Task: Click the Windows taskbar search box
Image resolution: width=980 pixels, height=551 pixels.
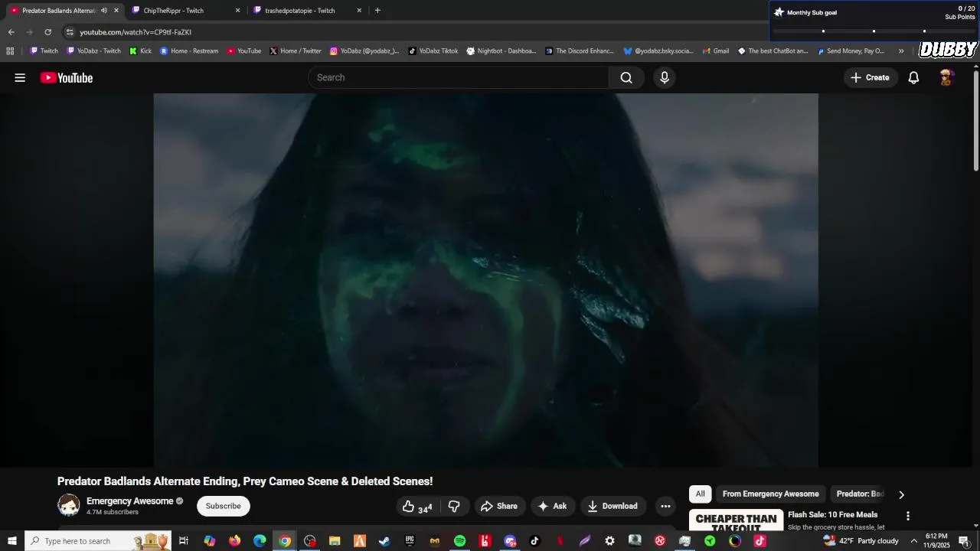Action: click(x=98, y=541)
